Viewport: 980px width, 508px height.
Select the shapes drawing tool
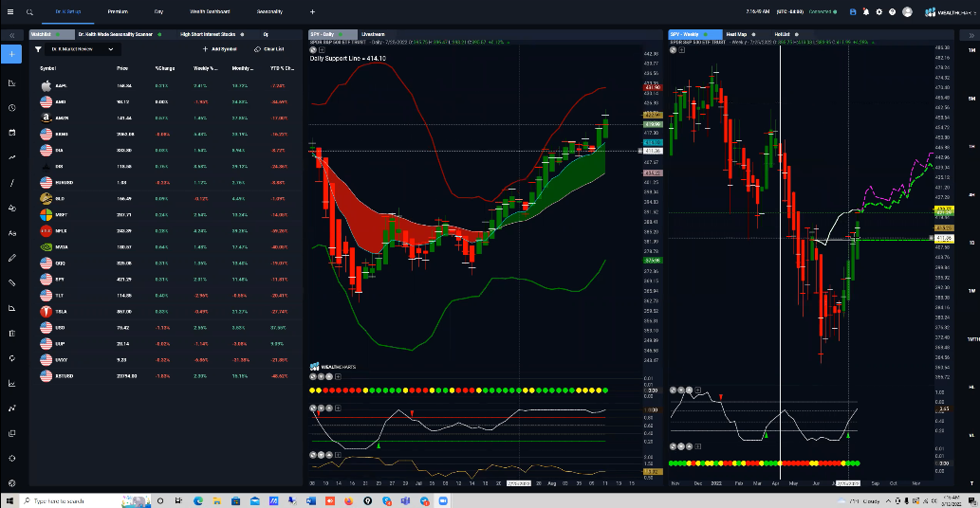click(x=12, y=208)
